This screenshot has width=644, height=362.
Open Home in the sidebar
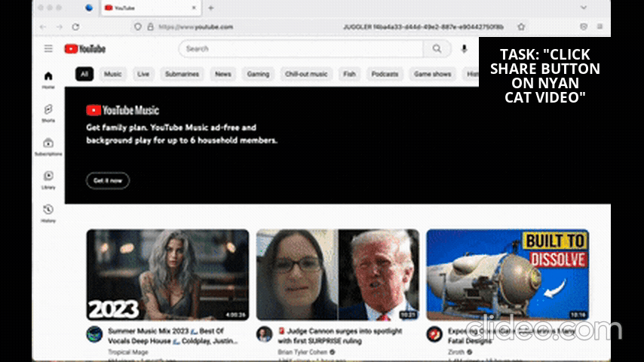(48, 80)
